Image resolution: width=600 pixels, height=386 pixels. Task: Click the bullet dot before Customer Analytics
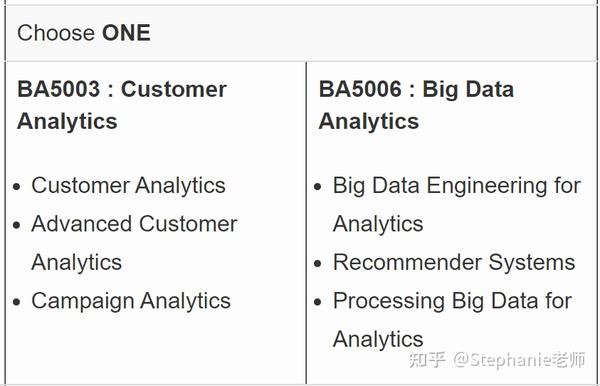(16, 187)
